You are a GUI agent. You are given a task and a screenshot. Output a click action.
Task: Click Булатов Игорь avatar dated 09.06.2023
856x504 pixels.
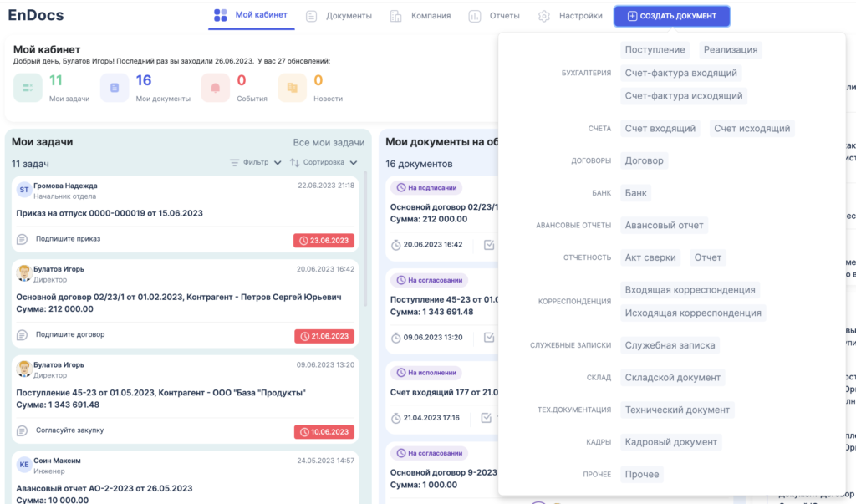pyautogui.click(x=23, y=369)
